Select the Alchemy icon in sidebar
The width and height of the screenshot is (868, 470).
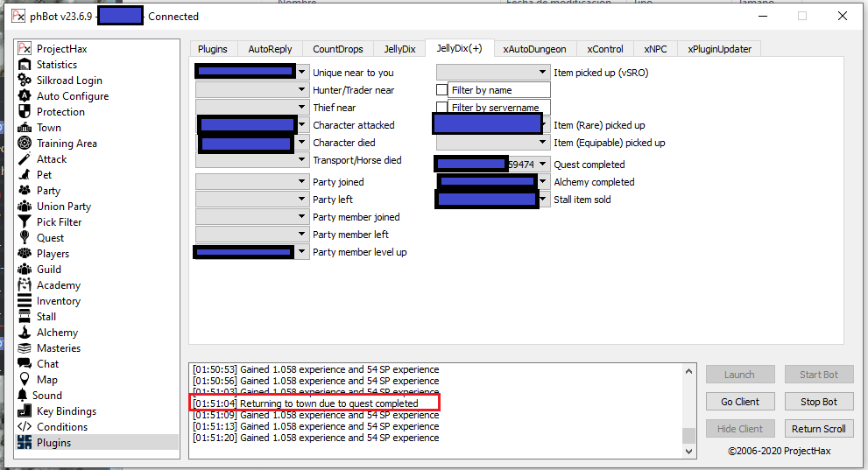[25, 333]
